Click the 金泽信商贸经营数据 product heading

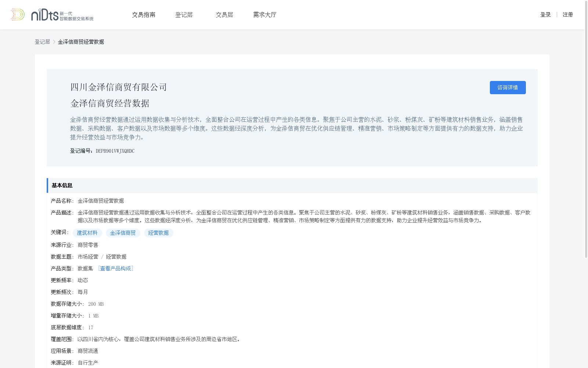(x=110, y=103)
